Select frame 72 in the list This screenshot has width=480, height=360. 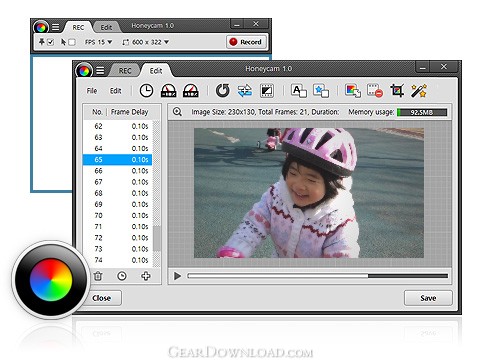tap(118, 238)
